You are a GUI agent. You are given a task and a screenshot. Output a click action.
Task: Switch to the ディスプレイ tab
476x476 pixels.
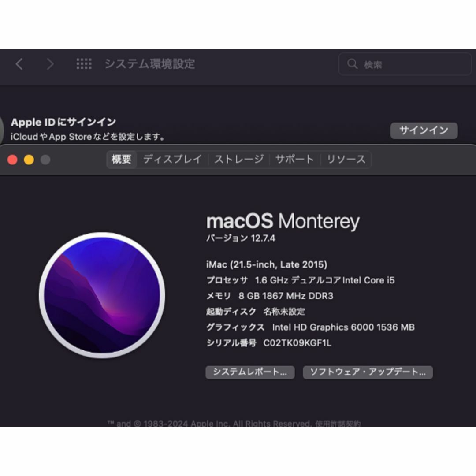pos(172,160)
